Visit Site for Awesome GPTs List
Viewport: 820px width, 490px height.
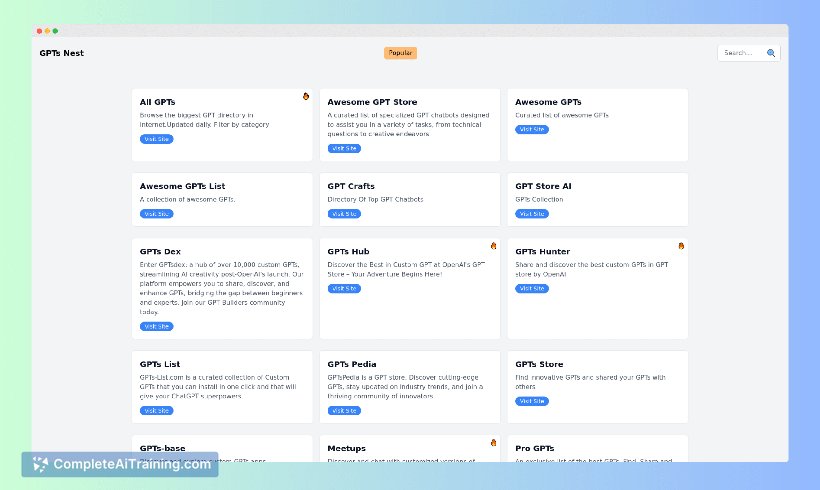[156, 214]
